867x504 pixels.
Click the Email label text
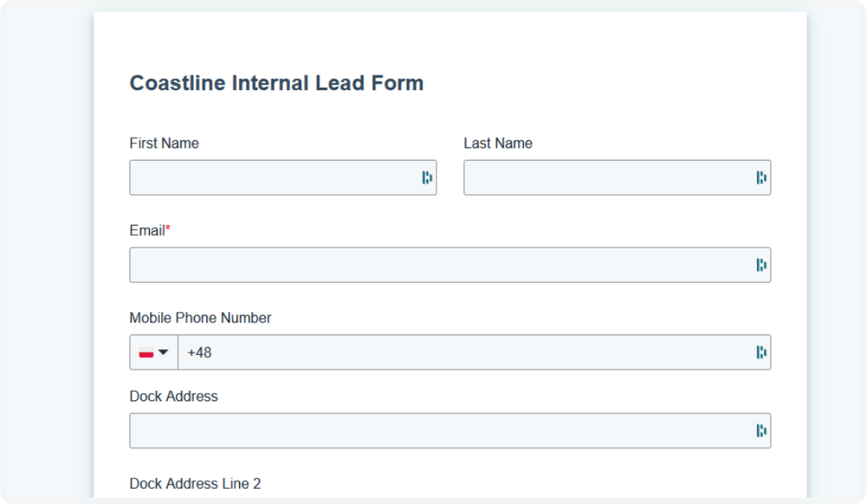point(148,230)
